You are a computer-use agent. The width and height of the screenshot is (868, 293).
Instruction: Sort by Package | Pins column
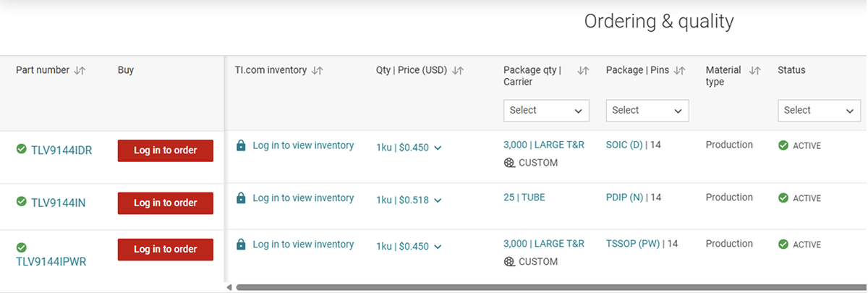(x=679, y=71)
